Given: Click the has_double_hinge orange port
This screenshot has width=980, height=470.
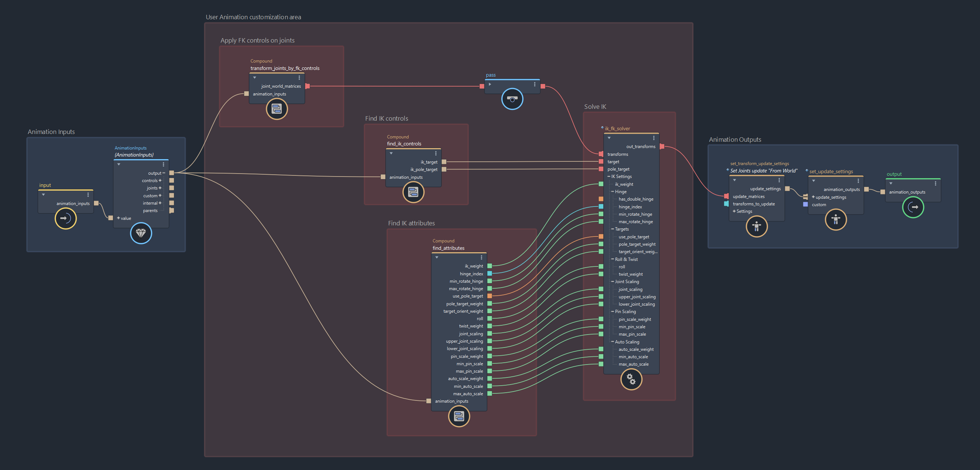Looking at the screenshot, I should coord(601,199).
